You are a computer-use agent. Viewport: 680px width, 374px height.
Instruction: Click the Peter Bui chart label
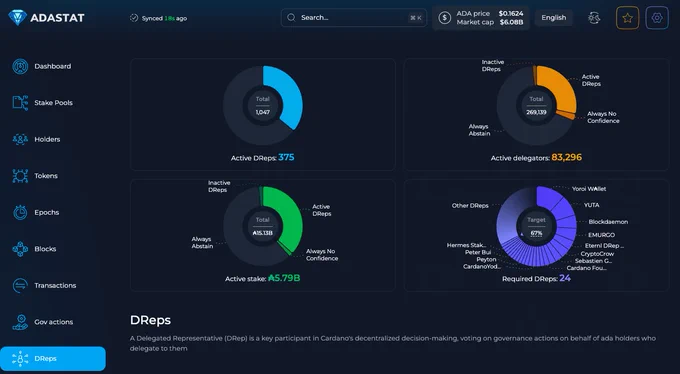(478, 252)
